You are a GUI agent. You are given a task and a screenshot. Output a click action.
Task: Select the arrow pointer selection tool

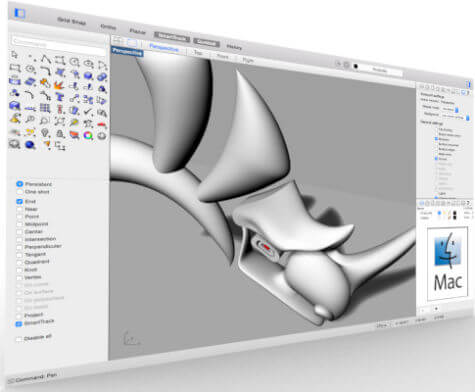[14, 55]
